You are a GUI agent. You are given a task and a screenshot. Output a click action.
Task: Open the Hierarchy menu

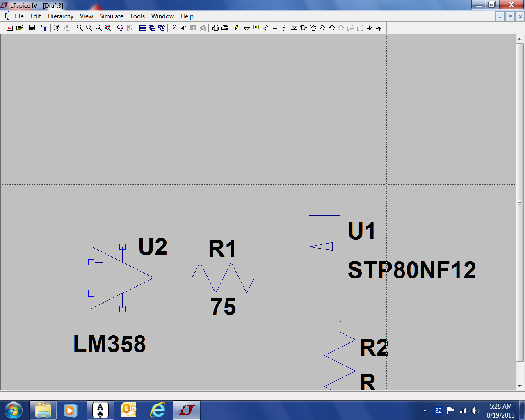click(60, 16)
